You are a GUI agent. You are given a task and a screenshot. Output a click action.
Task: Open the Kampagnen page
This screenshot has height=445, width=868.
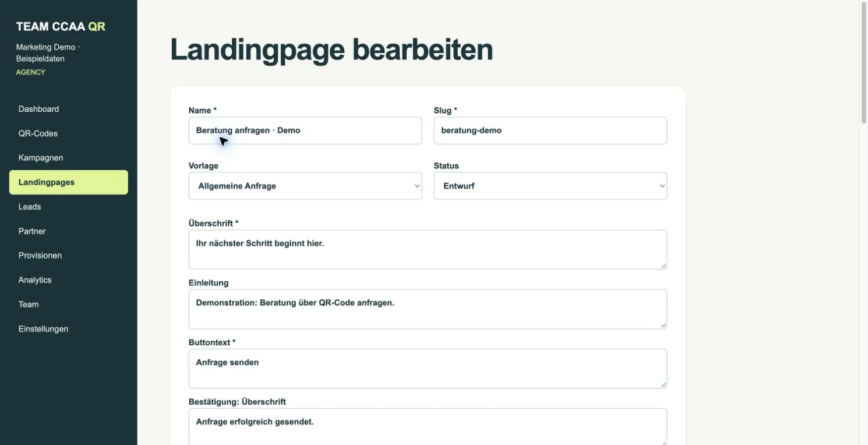[x=69, y=158]
